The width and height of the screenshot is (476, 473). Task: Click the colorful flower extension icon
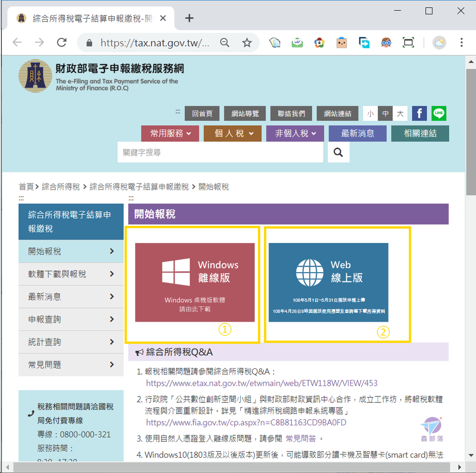(x=319, y=43)
